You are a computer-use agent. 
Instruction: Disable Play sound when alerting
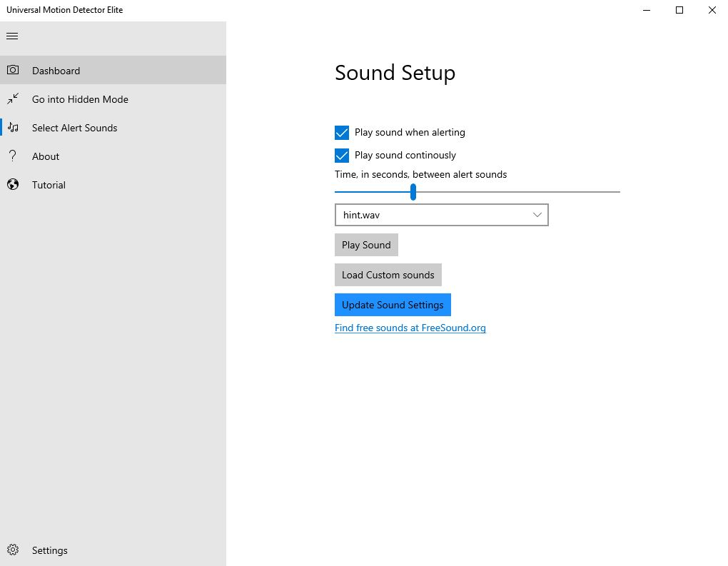(x=342, y=133)
